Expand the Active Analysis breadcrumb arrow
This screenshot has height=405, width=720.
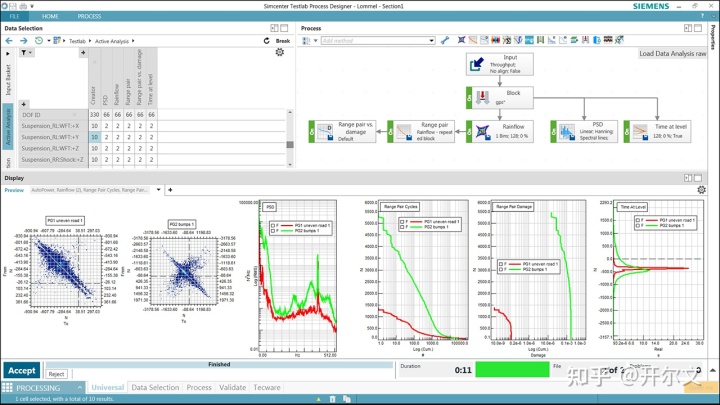[133, 41]
